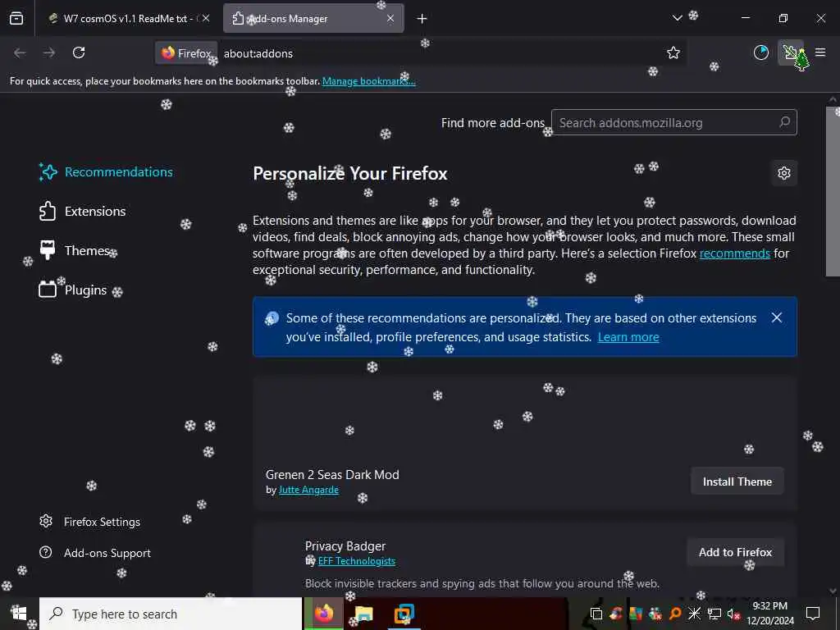The height and width of the screenshot is (630, 840).
Task: Open the Windows Start menu
Action: [19, 614]
